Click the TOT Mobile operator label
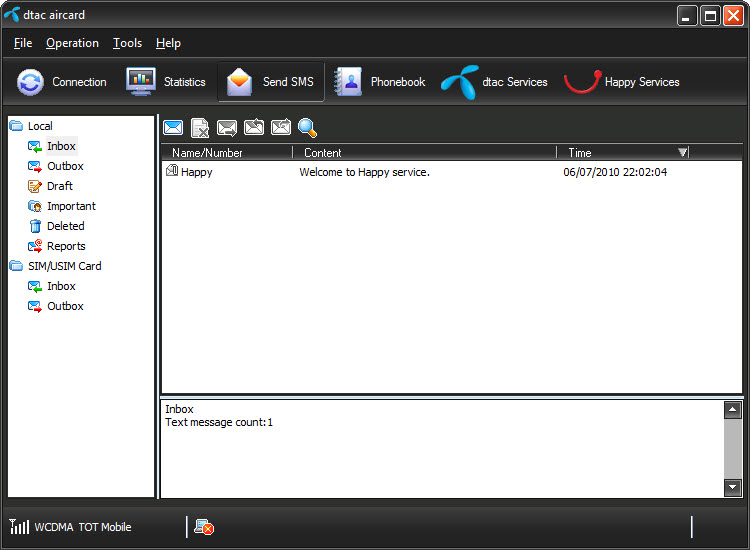 [x=105, y=527]
